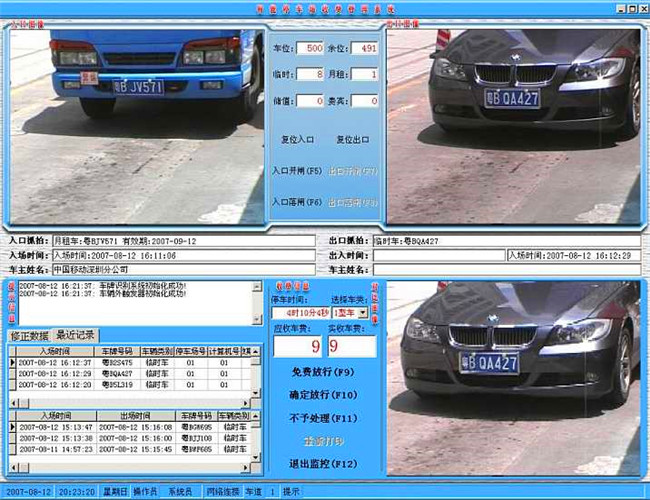
Task: Click upper table horizontal scroll right arrow
Action: [246, 403]
